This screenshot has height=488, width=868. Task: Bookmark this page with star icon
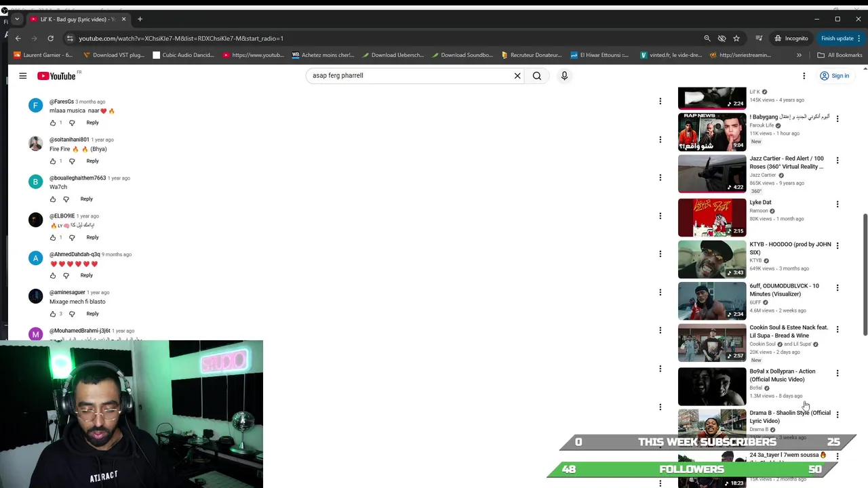(736, 39)
